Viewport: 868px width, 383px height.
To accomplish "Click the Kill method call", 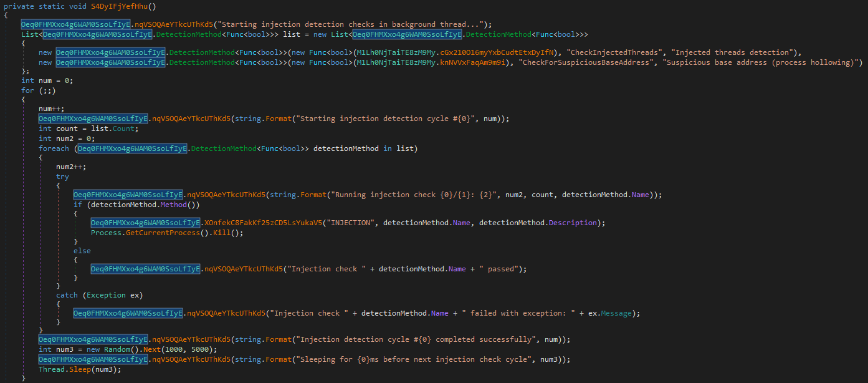I will pyautogui.click(x=222, y=233).
